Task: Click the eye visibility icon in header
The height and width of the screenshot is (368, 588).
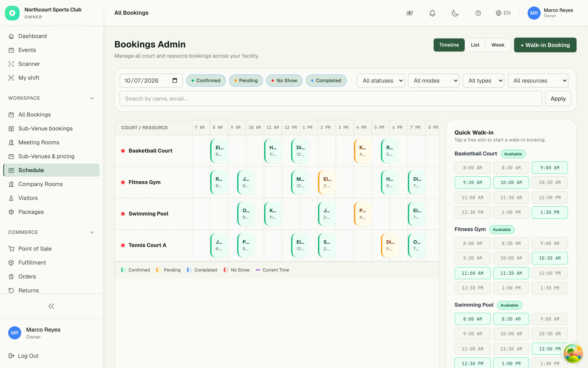Action: click(409, 13)
